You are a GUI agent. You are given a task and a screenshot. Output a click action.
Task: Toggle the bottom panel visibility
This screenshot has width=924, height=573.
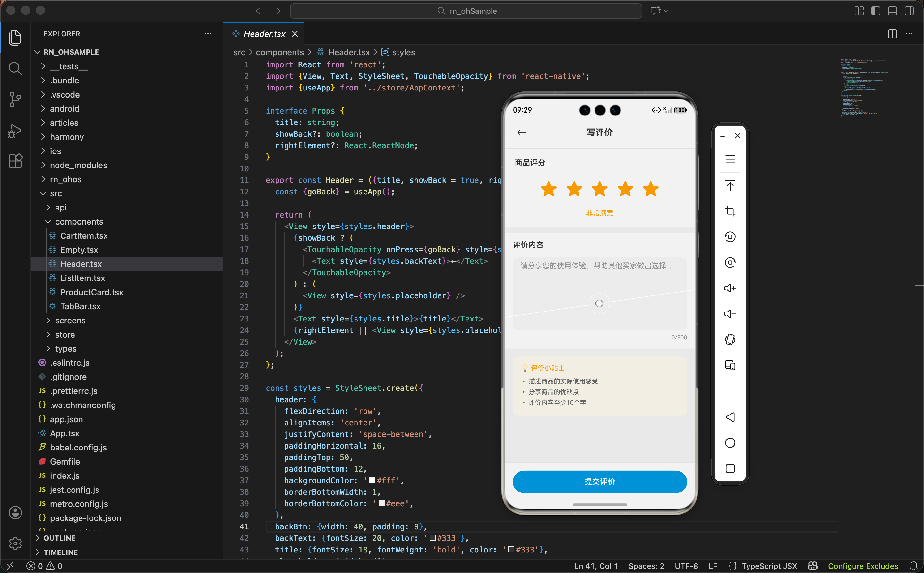tap(892, 11)
